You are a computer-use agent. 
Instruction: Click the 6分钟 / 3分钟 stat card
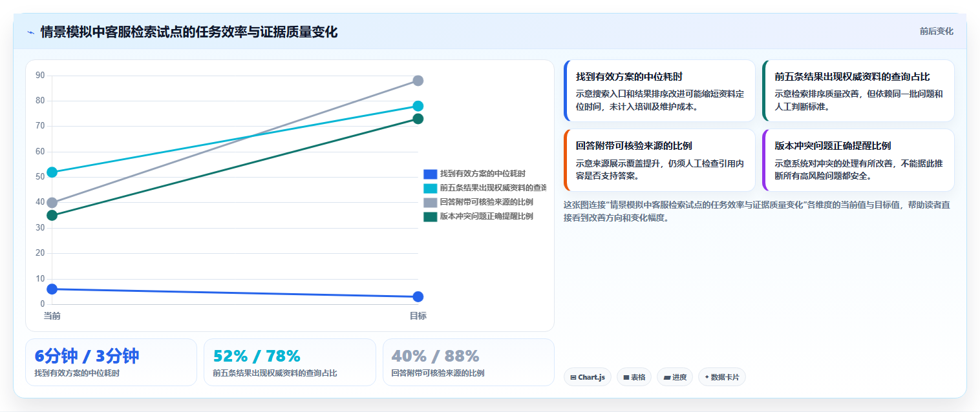(x=111, y=362)
